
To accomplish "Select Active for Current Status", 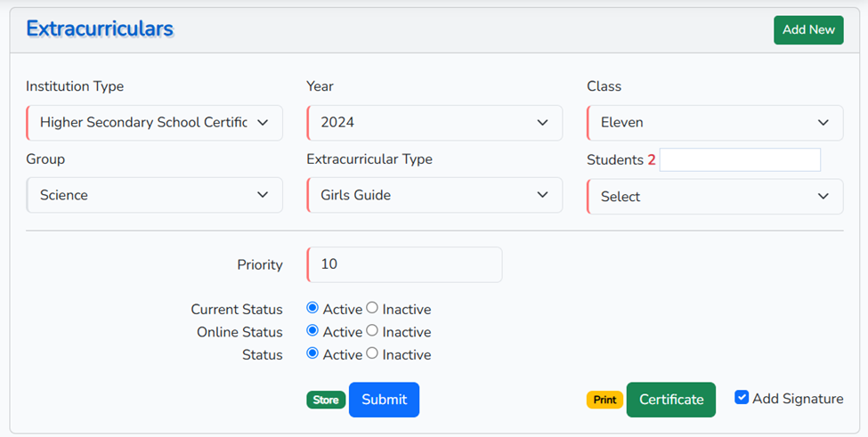I will click(x=312, y=309).
